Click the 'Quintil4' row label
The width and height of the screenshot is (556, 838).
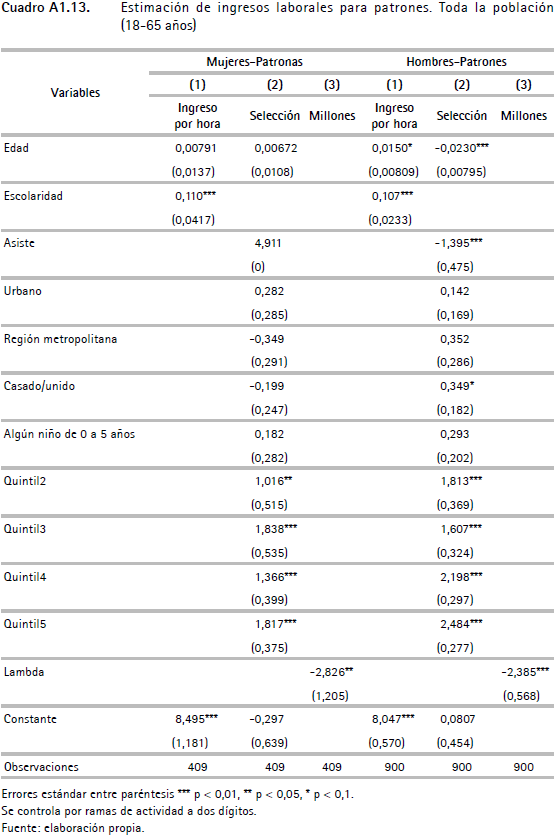tap(25, 577)
